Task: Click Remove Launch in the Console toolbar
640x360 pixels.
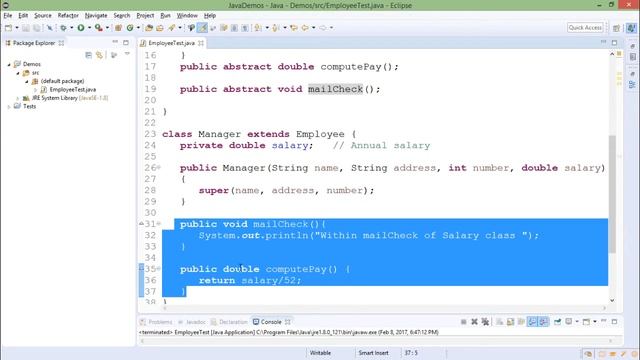Action: pos(474,322)
